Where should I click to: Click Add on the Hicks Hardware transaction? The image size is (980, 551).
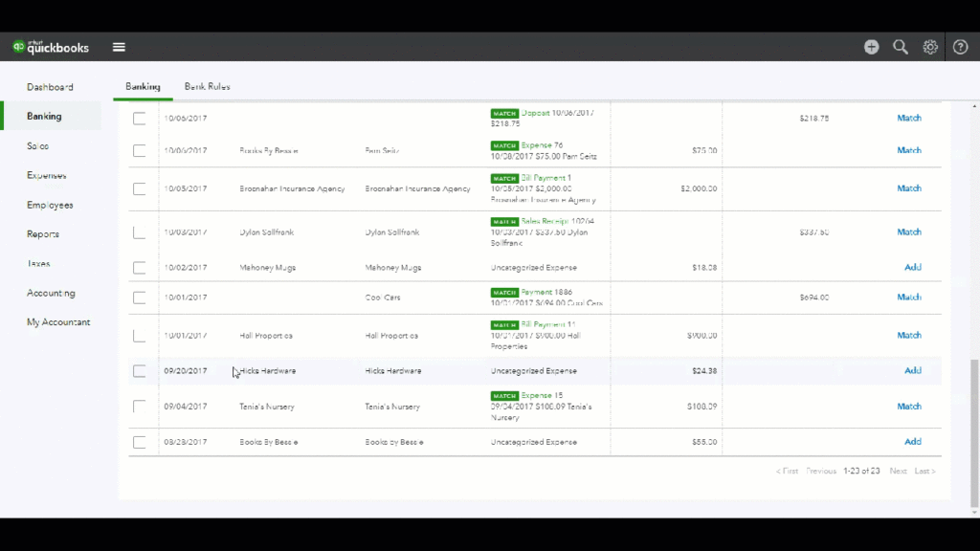coord(912,370)
